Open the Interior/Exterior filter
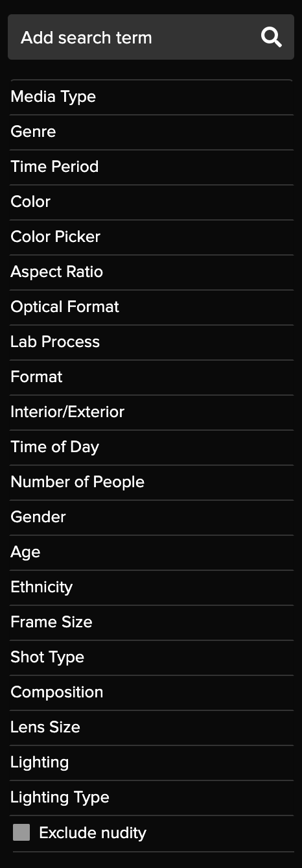Image resolution: width=302 pixels, height=868 pixels. [152, 413]
